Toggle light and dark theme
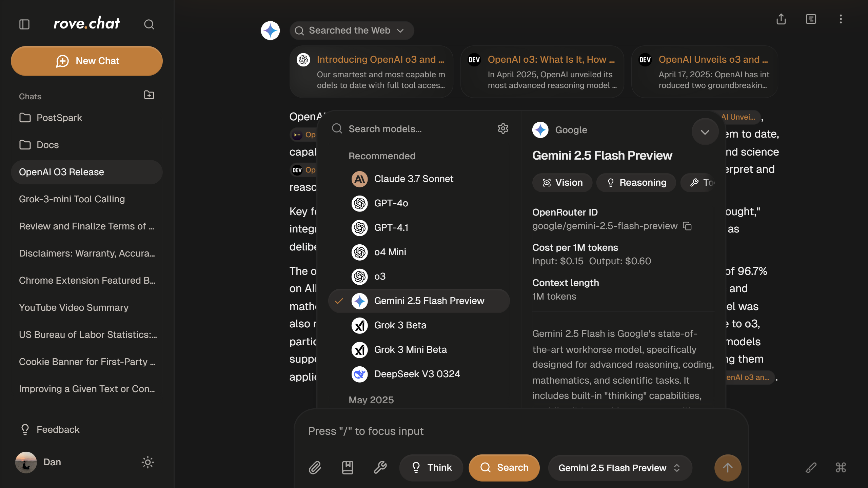Image resolution: width=868 pixels, height=488 pixels. [147, 462]
